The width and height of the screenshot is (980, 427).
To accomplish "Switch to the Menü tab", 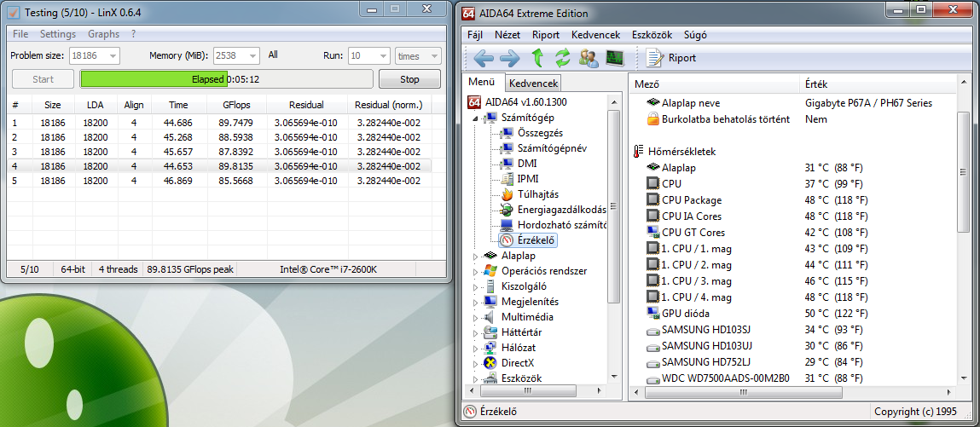I will [483, 82].
